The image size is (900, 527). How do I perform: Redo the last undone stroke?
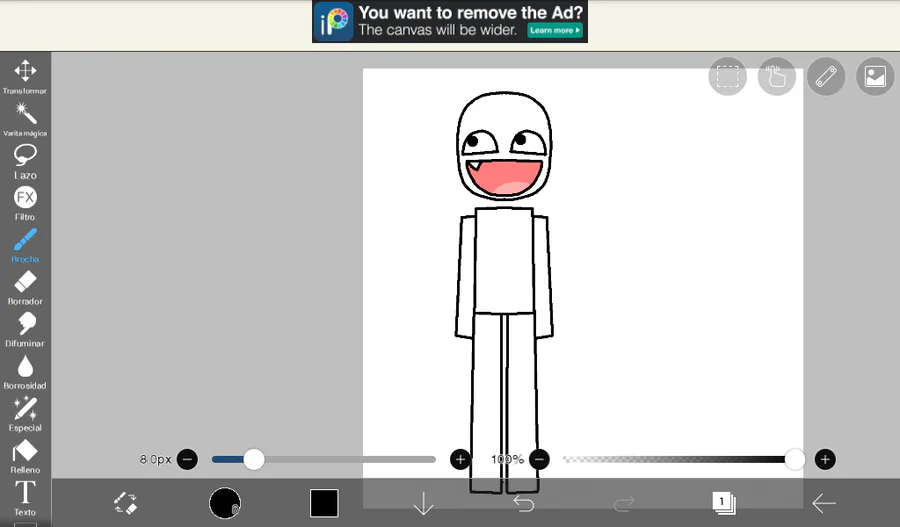click(x=624, y=503)
